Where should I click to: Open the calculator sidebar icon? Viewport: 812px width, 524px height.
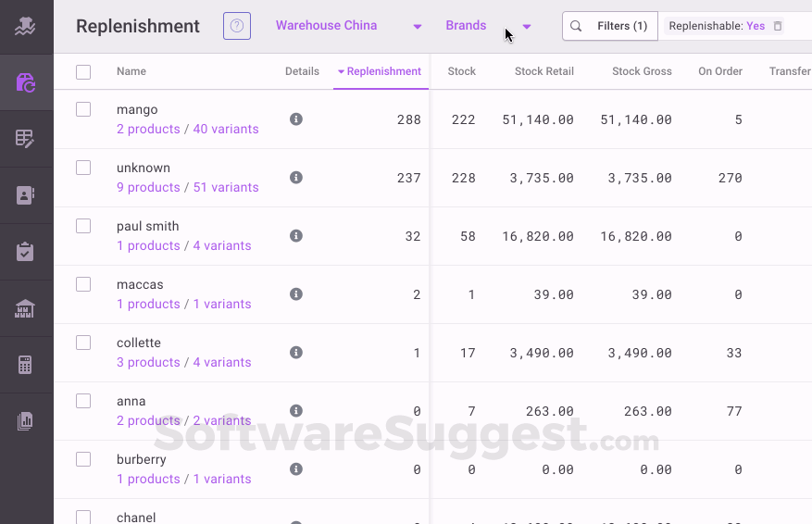[25, 365]
